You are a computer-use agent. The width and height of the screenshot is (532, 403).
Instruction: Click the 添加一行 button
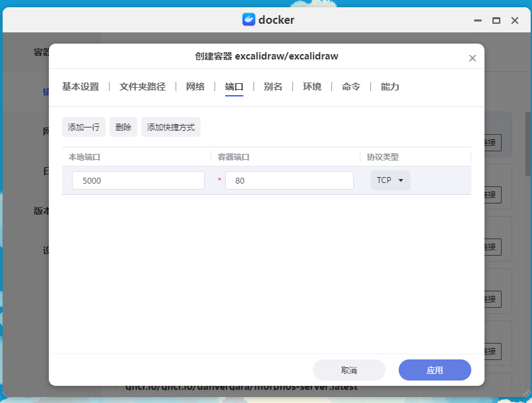coord(83,127)
